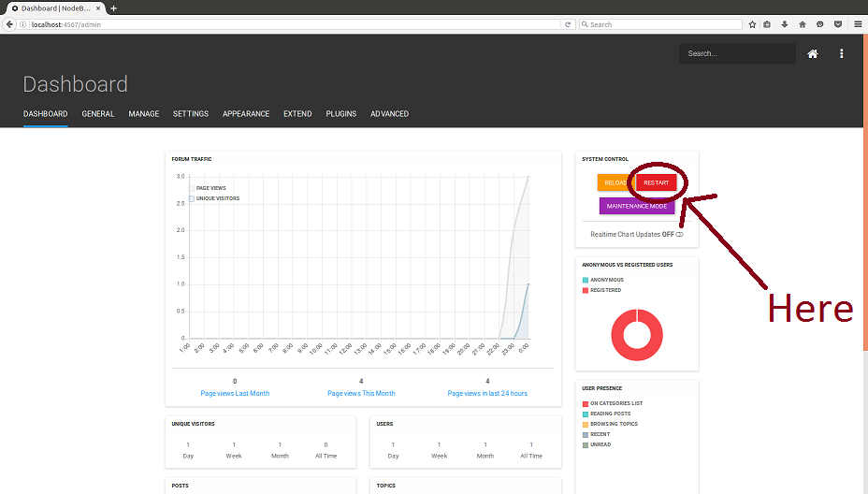Open the General menu

pos(98,114)
